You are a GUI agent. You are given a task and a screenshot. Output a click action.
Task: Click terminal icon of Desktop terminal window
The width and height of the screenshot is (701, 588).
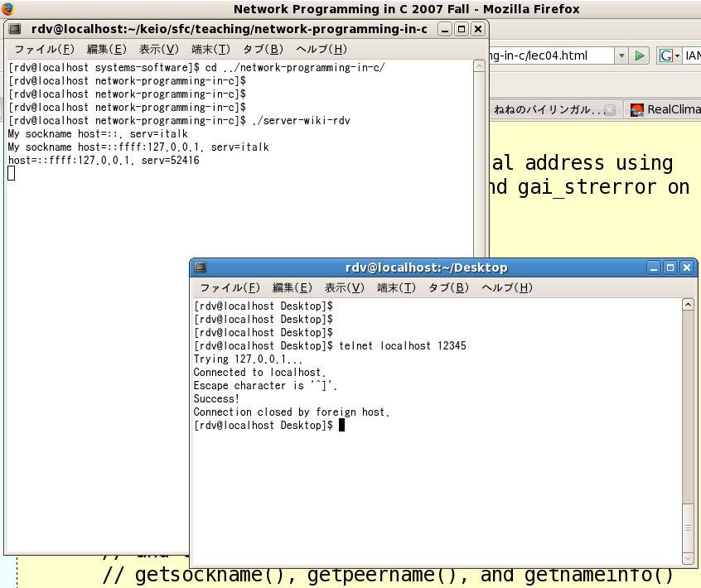(x=200, y=267)
